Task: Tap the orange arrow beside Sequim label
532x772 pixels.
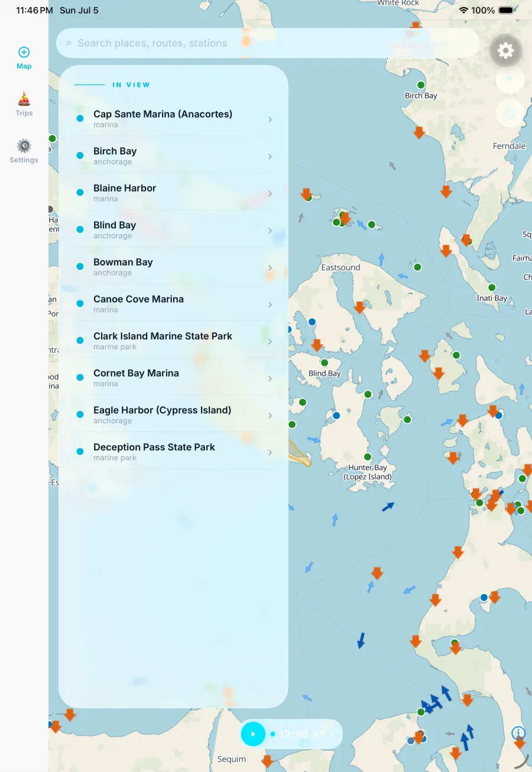Action: point(267,761)
